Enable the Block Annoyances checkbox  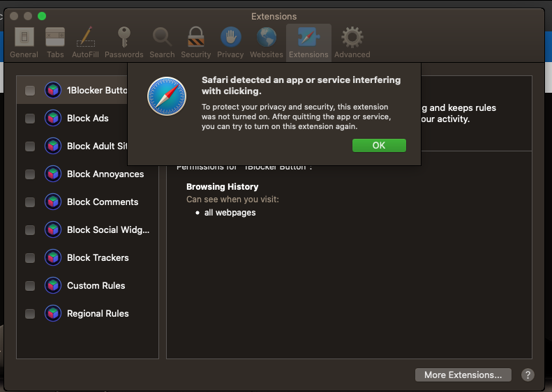(x=30, y=174)
